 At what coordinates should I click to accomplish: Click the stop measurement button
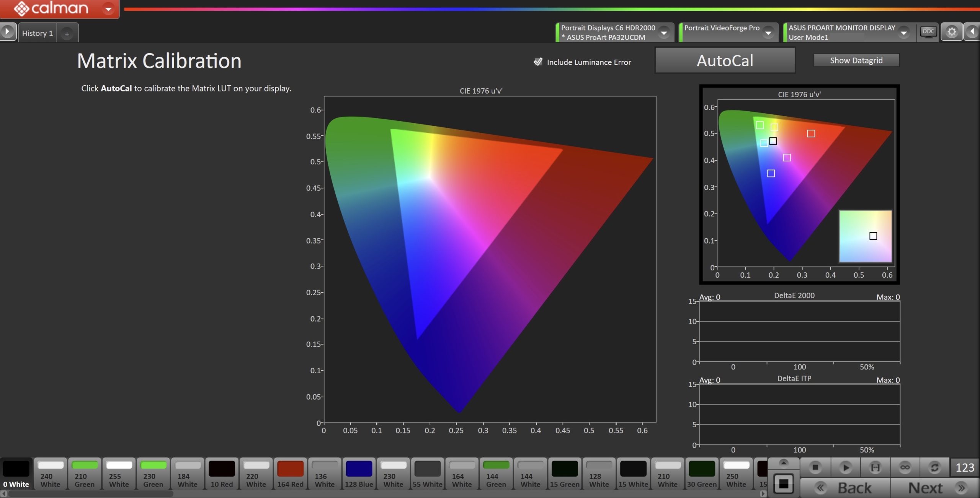pos(815,467)
